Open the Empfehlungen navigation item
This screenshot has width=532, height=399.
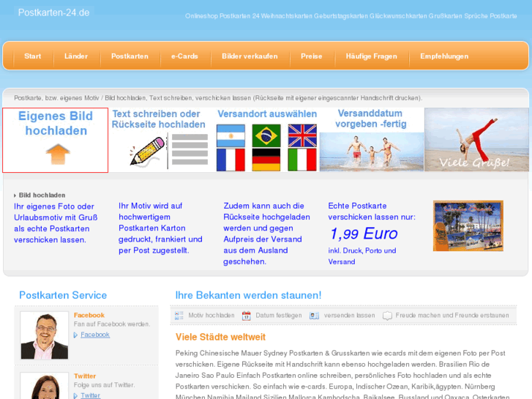444,56
